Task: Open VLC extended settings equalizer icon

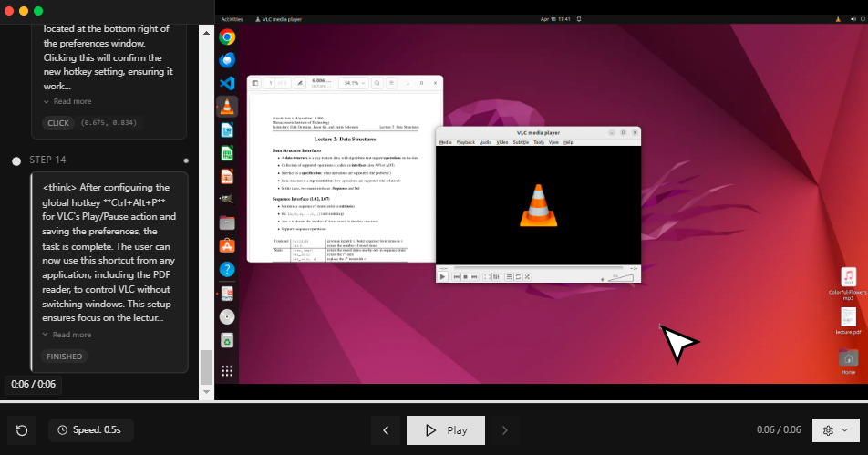Action: (497, 276)
